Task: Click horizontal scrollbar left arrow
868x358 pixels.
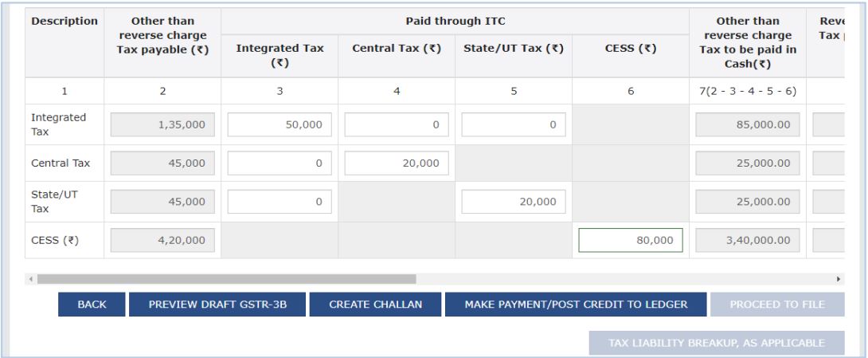Action: click(x=33, y=280)
